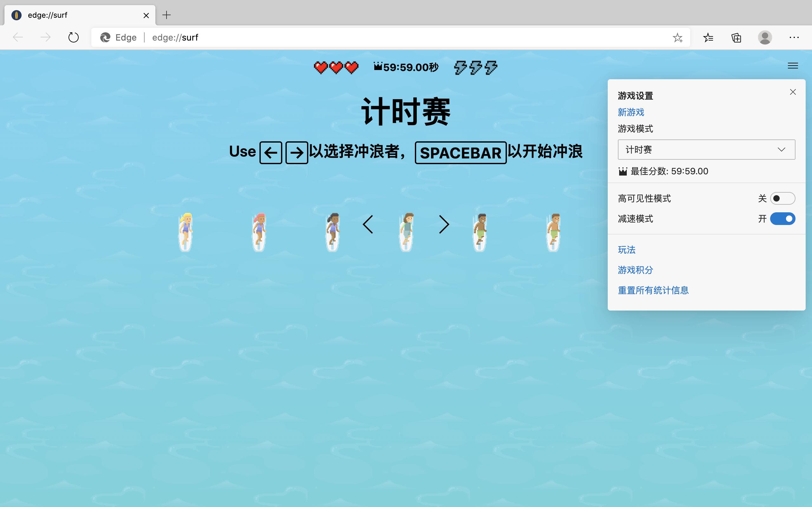Add this page to favorites star

pyautogui.click(x=678, y=38)
